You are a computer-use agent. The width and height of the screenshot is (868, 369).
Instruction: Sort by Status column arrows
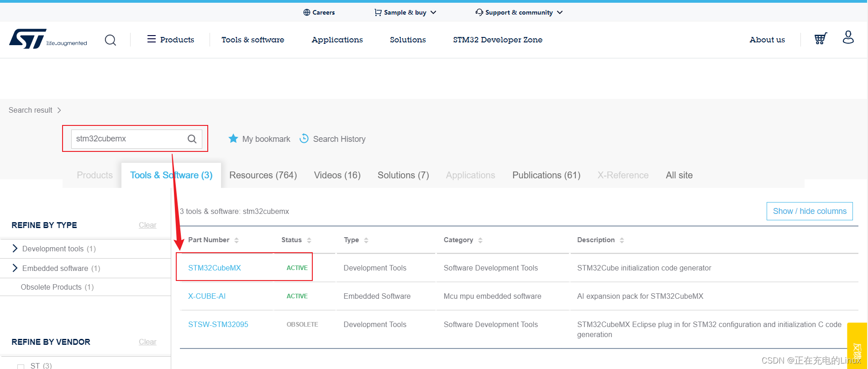(309, 240)
